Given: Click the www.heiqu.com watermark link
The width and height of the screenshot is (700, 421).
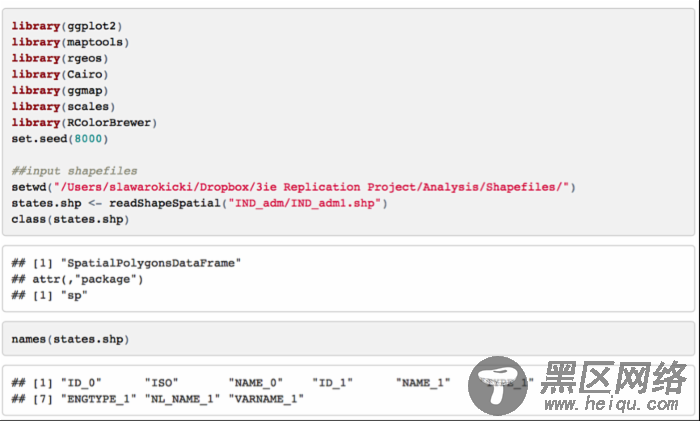Looking at the screenshot, I should click(611, 404).
